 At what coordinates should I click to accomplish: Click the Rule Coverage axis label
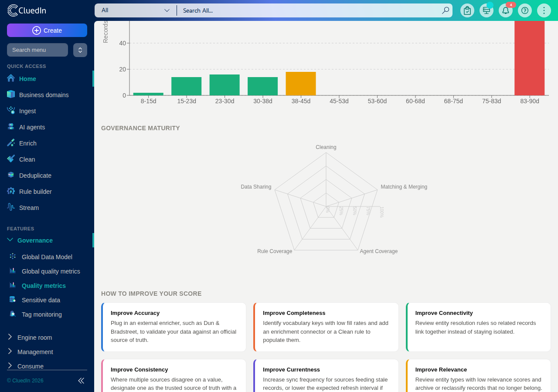coord(275,251)
